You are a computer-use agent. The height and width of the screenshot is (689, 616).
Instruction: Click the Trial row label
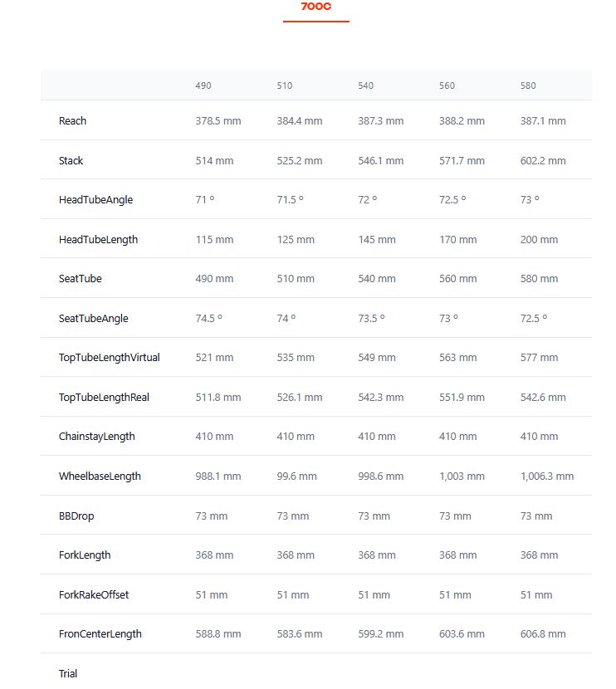[x=68, y=673]
